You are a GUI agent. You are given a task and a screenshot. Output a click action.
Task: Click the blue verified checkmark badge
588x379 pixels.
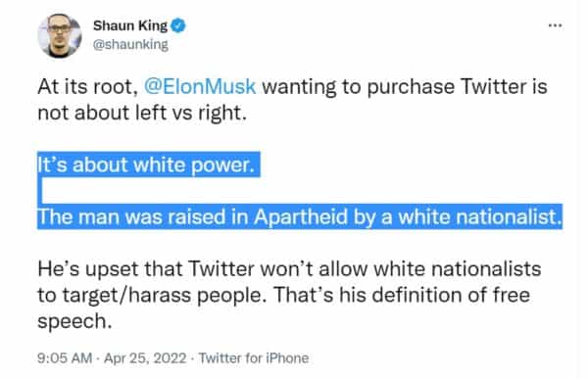tap(178, 25)
